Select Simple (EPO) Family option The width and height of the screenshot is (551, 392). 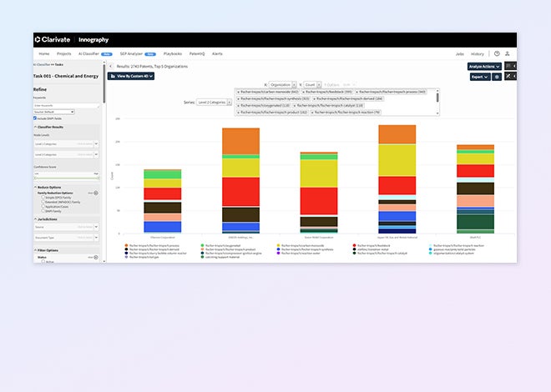[43, 199]
